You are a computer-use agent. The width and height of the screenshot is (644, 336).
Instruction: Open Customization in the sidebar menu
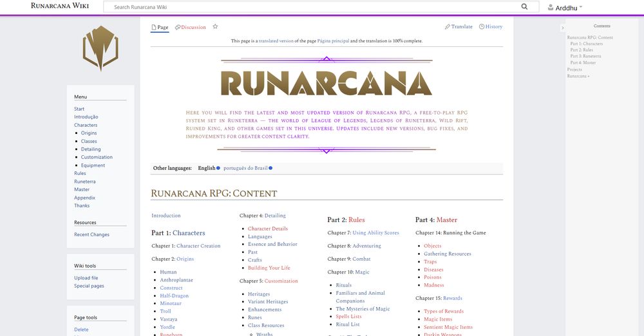97,157
